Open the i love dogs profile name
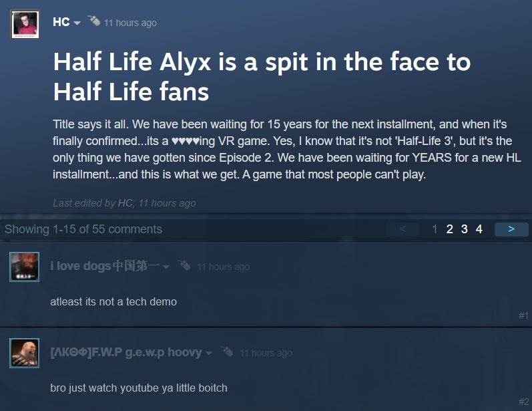The image size is (532, 411). pos(105,266)
